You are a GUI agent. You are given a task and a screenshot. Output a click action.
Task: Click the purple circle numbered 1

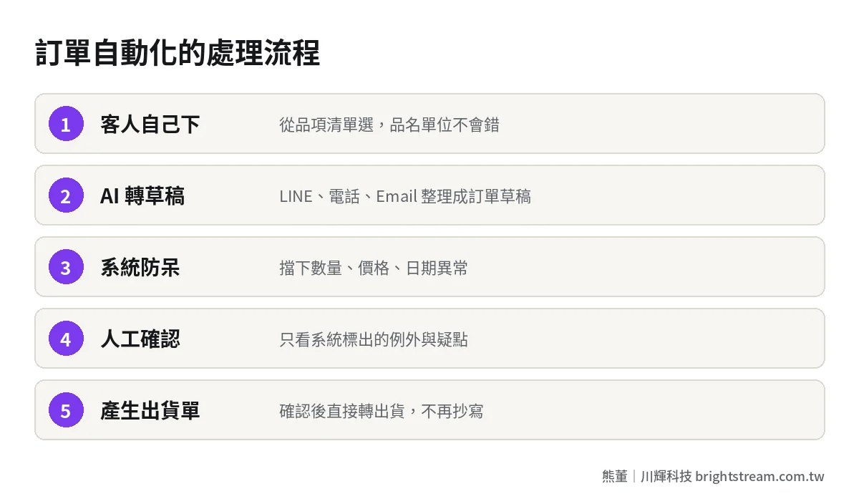pyautogui.click(x=66, y=124)
